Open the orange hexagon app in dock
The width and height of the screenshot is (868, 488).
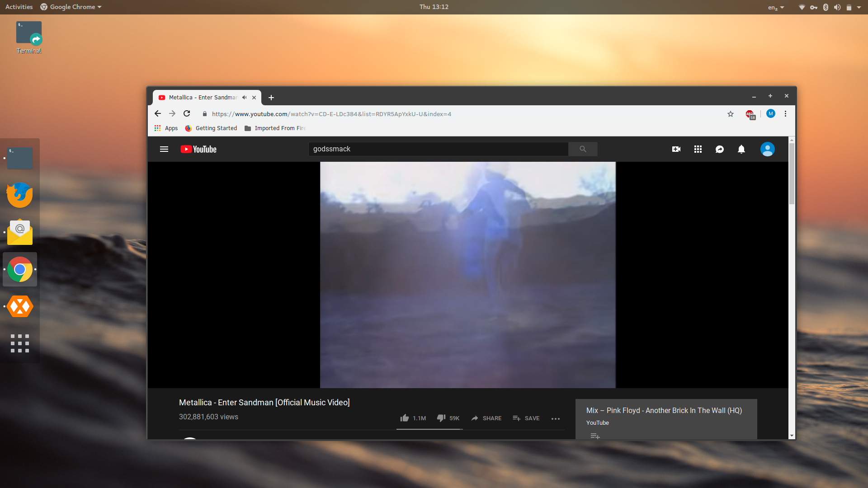(20, 306)
